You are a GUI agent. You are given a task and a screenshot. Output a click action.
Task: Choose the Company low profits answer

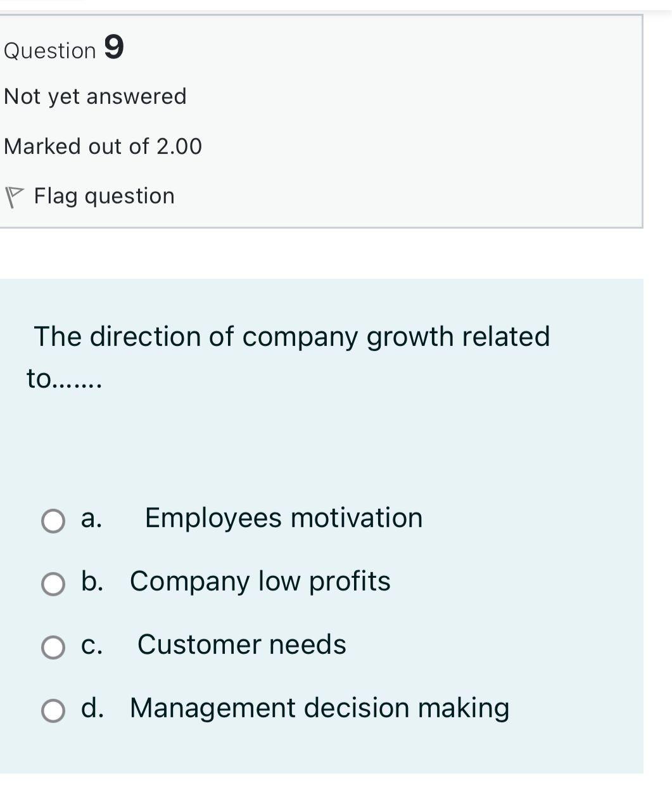pos(260,581)
